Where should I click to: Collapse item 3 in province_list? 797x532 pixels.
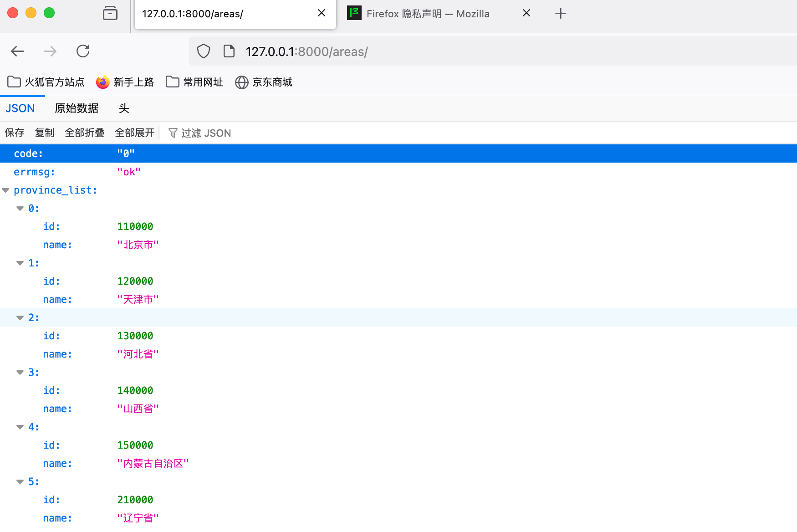tap(20, 373)
